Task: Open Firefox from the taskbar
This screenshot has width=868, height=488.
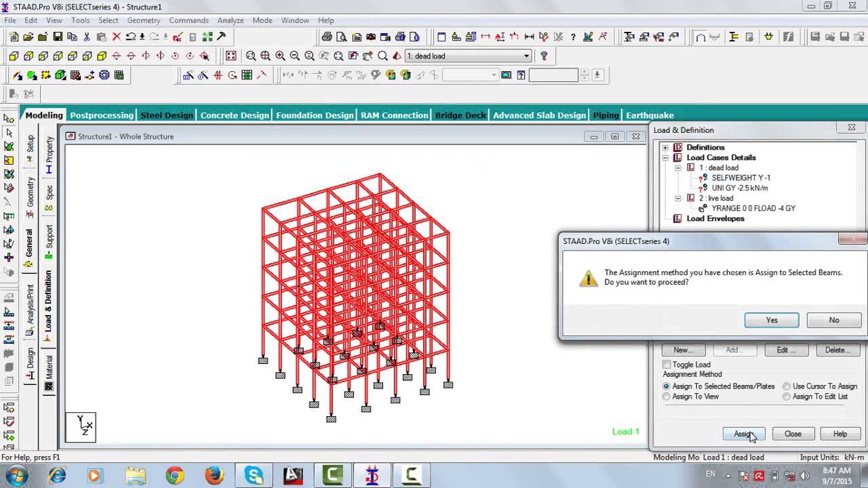Action: pos(214,476)
